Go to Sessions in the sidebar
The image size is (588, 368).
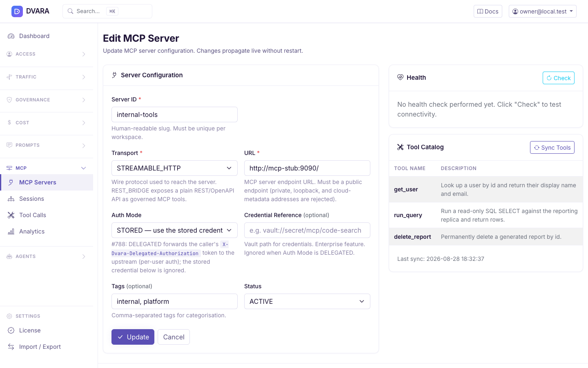click(x=47, y=199)
